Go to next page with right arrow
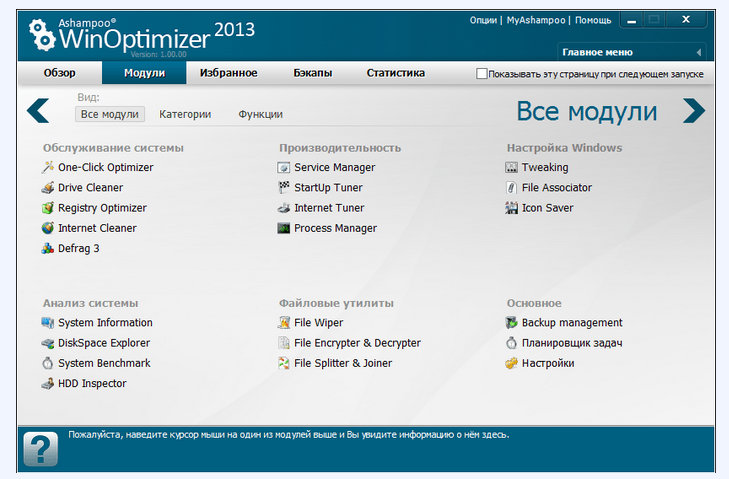 (x=694, y=111)
